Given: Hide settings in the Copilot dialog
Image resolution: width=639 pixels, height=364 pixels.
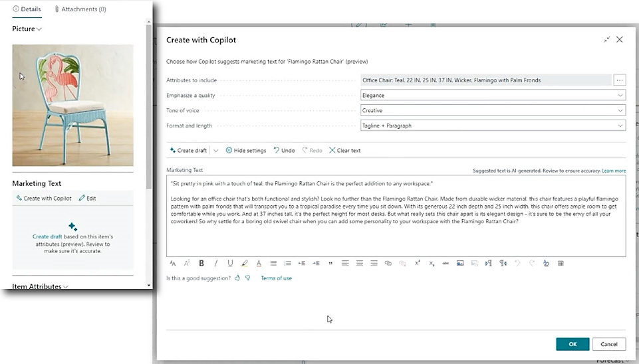Looking at the screenshot, I should (245, 151).
